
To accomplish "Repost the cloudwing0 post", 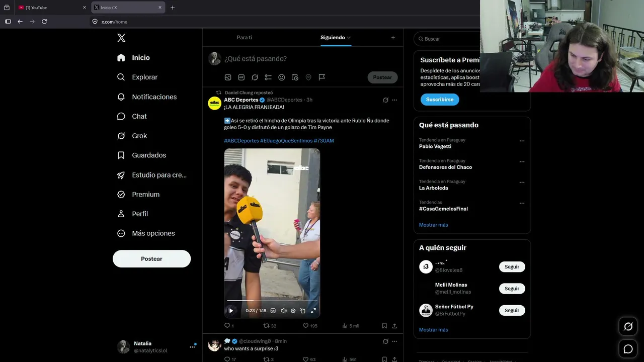I will 269,359.
